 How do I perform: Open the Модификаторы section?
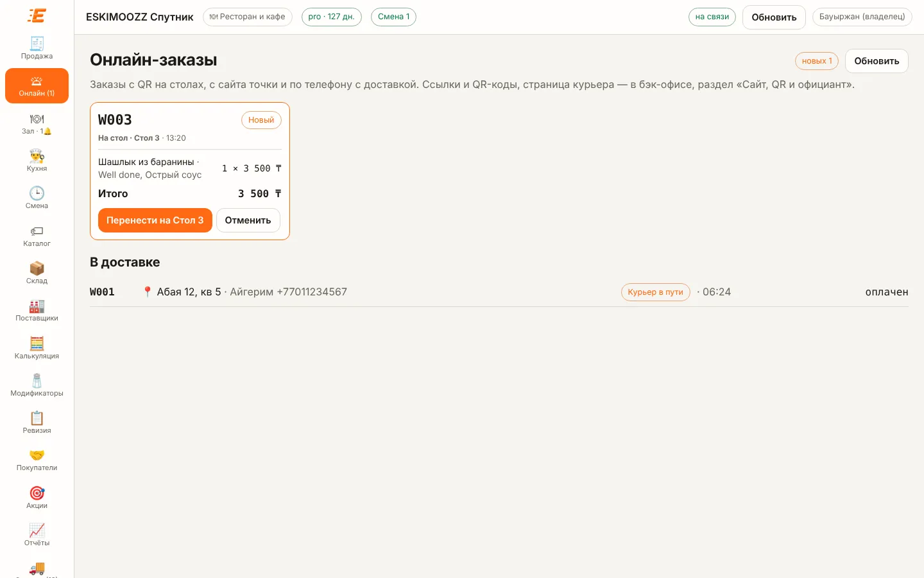point(37,385)
